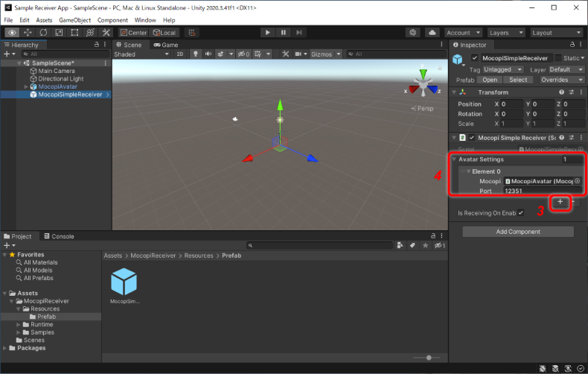Expand MocopiAvatar in Hierarchy
Image resolution: width=588 pixels, height=374 pixels.
pos(25,86)
